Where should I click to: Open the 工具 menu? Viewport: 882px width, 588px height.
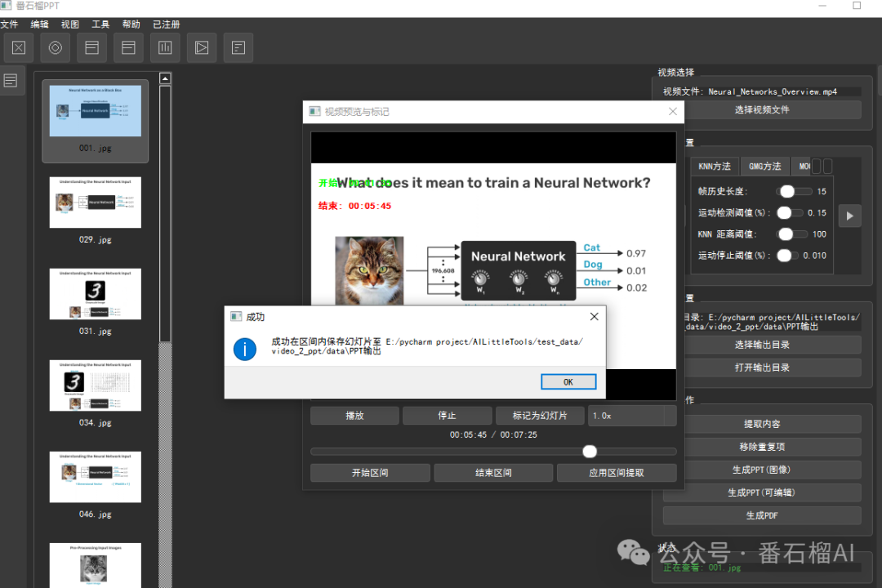[x=100, y=24]
